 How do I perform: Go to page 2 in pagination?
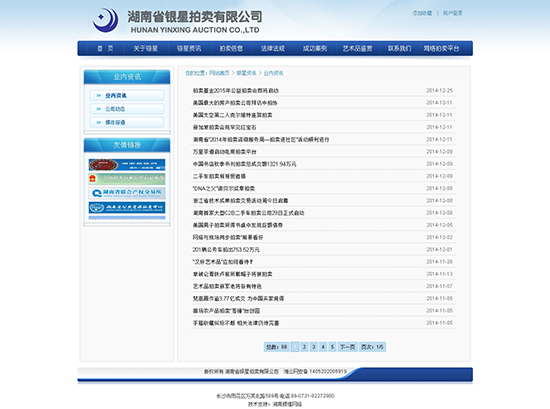pos(304,347)
